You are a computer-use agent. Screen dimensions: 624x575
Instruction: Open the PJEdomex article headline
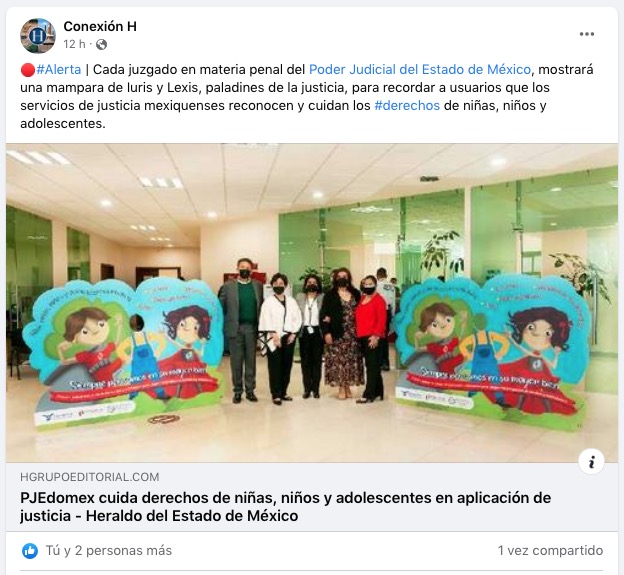[x=285, y=507]
